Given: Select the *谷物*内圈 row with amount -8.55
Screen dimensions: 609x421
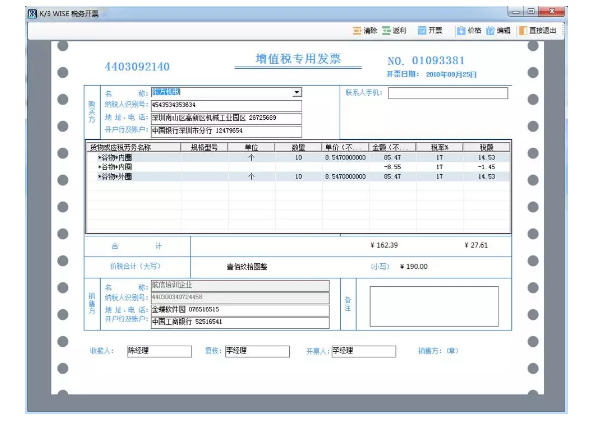Looking at the screenshot, I should 298,167.
